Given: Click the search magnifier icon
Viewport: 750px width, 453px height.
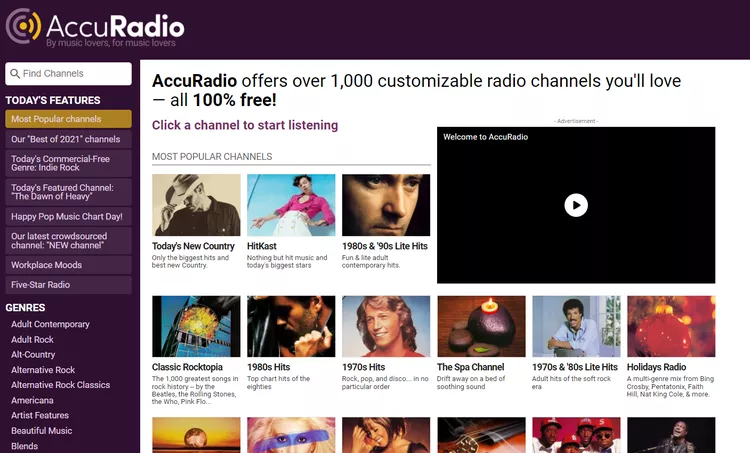Looking at the screenshot, I should 15,74.
